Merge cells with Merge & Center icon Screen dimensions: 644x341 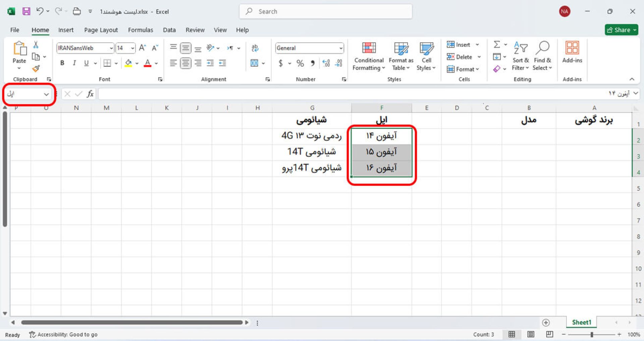pos(255,63)
